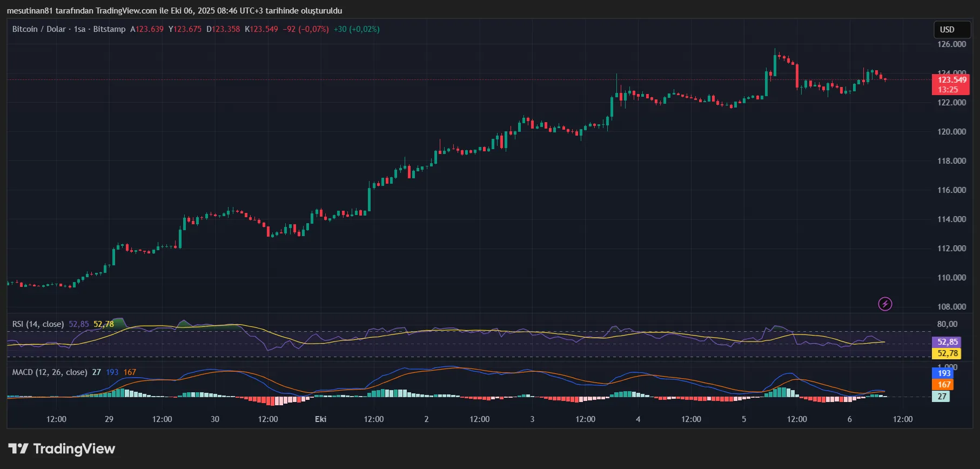Click the '29' date marker on time axis

[109, 419]
